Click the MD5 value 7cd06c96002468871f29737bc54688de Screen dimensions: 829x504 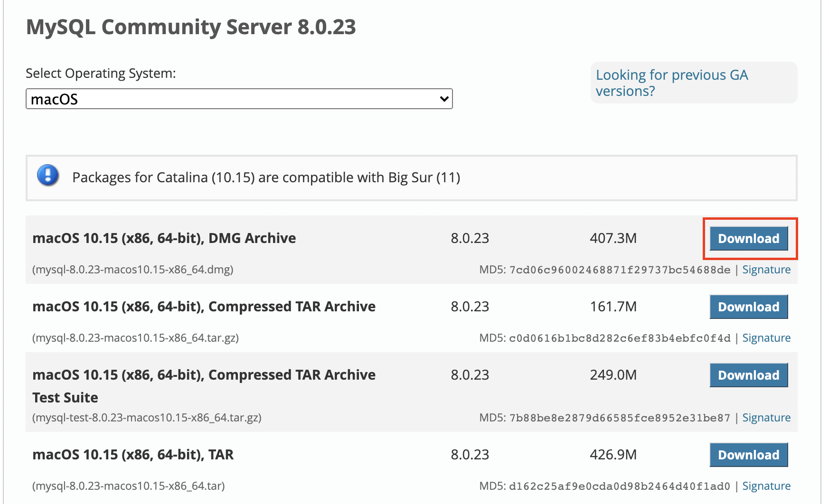point(620,270)
